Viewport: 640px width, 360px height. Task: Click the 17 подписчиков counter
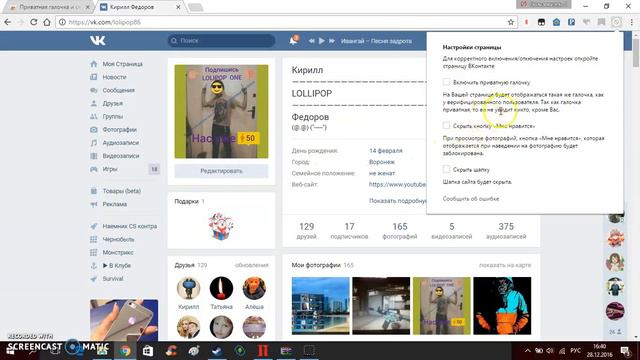click(349, 231)
